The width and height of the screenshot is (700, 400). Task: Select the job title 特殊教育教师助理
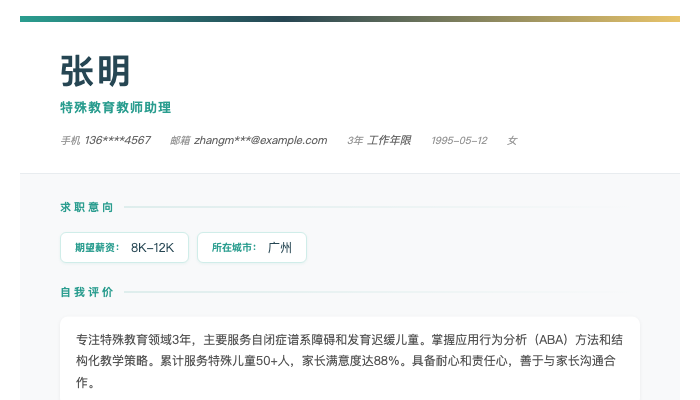(116, 108)
